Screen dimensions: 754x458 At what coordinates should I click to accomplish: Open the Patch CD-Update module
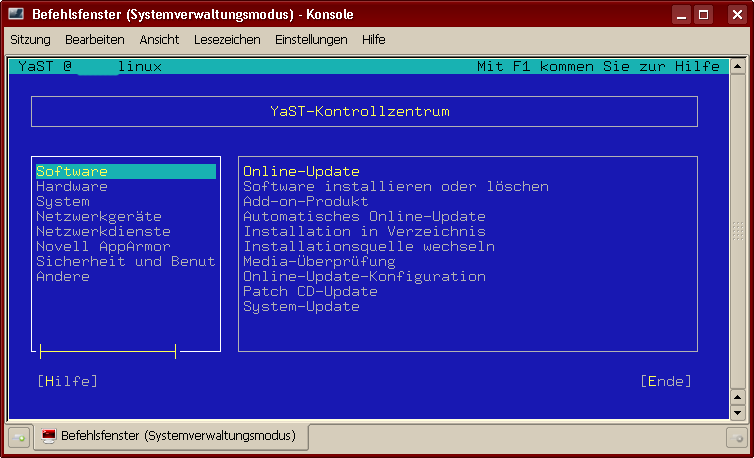tap(310, 292)
